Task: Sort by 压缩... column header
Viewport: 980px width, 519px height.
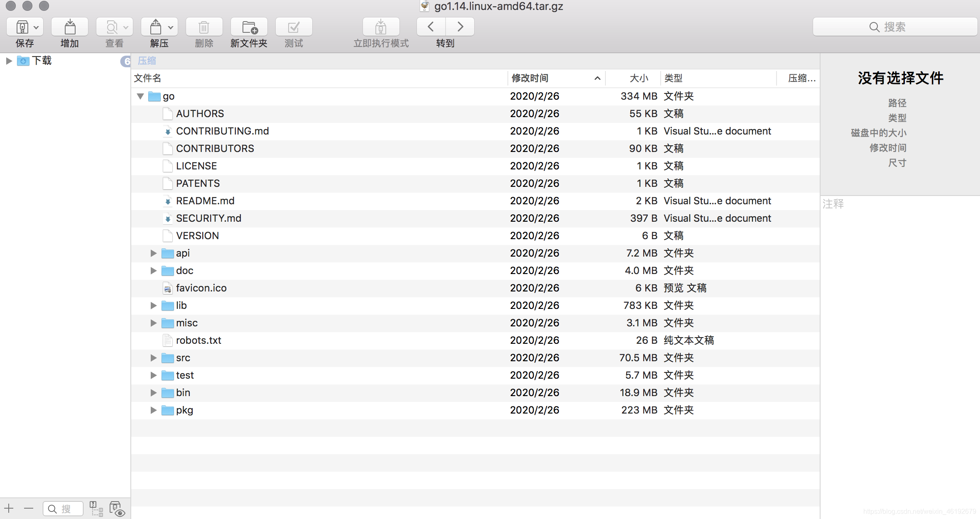Action: 799,78
